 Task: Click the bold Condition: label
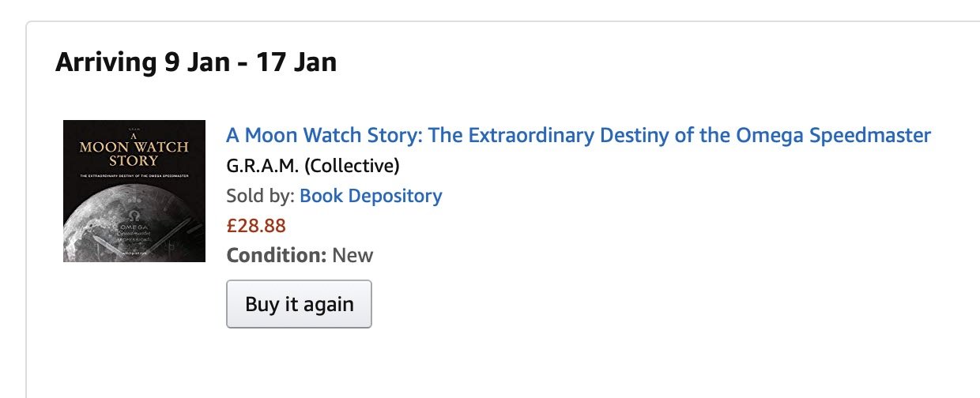point(276,255)
